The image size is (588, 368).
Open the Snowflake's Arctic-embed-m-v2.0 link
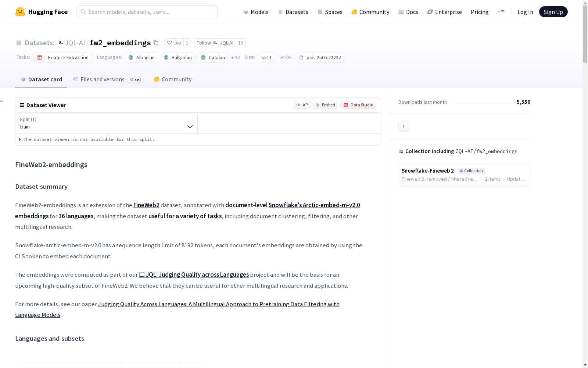[314, 205]
